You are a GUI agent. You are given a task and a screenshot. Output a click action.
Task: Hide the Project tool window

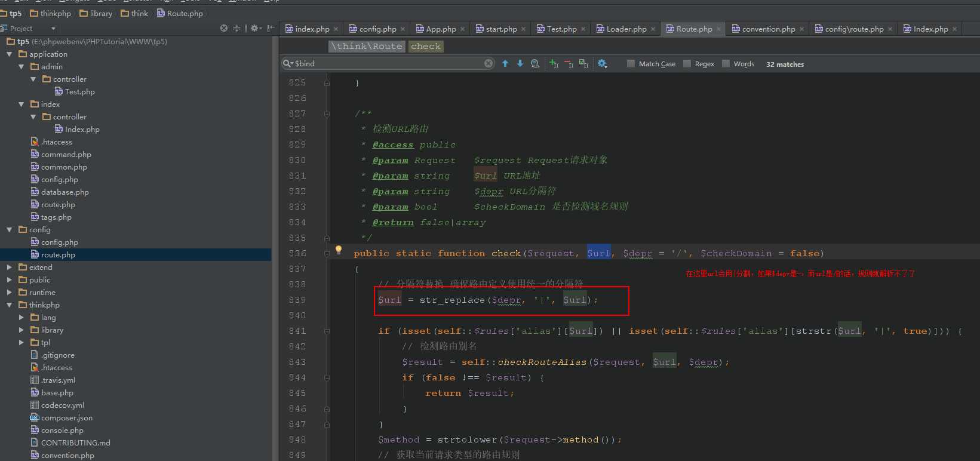point(271,28)
